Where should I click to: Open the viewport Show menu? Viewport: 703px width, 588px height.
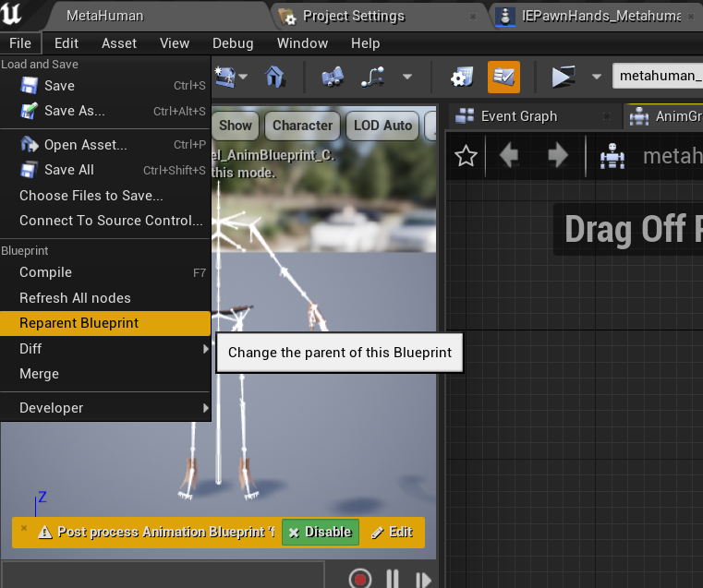tap(236, 126)
